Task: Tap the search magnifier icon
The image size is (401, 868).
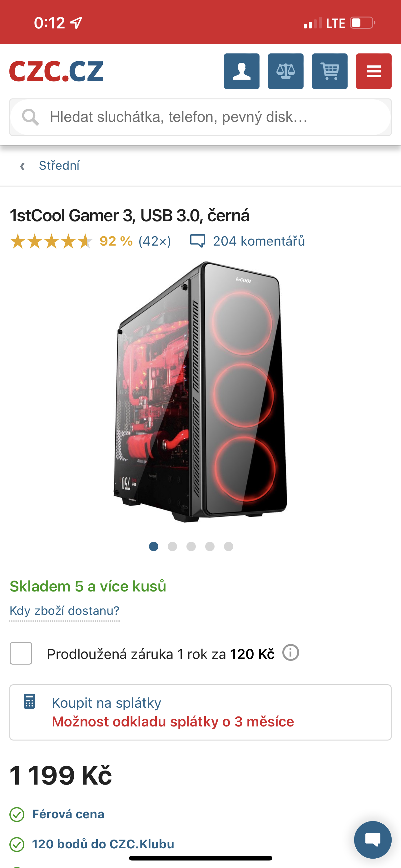Action: [x=30, y=117]
